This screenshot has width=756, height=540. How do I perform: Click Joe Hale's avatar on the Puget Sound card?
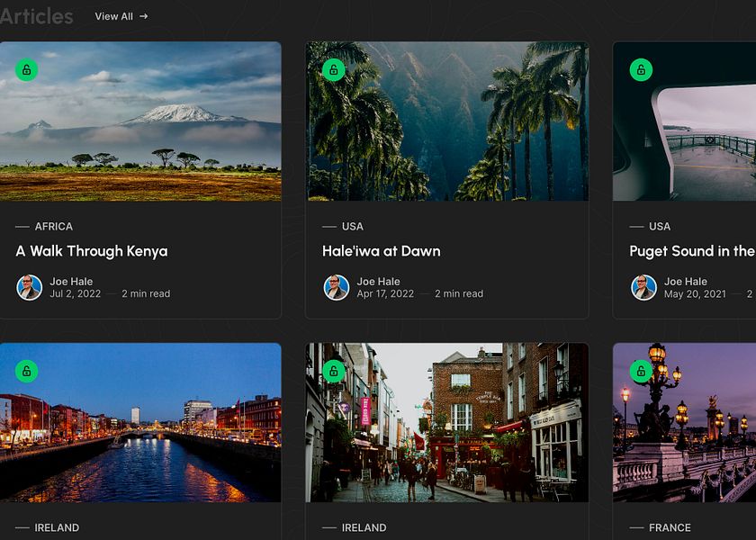point(643,288)
